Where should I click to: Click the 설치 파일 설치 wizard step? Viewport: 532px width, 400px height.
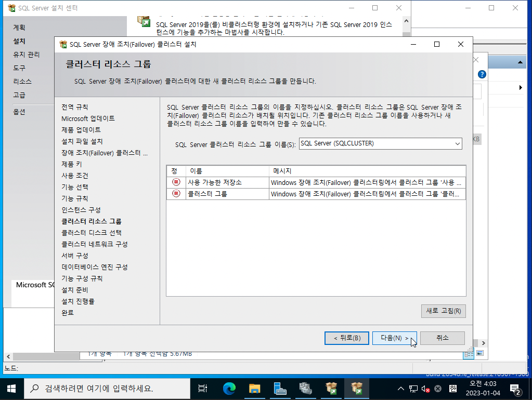(82, 141)
